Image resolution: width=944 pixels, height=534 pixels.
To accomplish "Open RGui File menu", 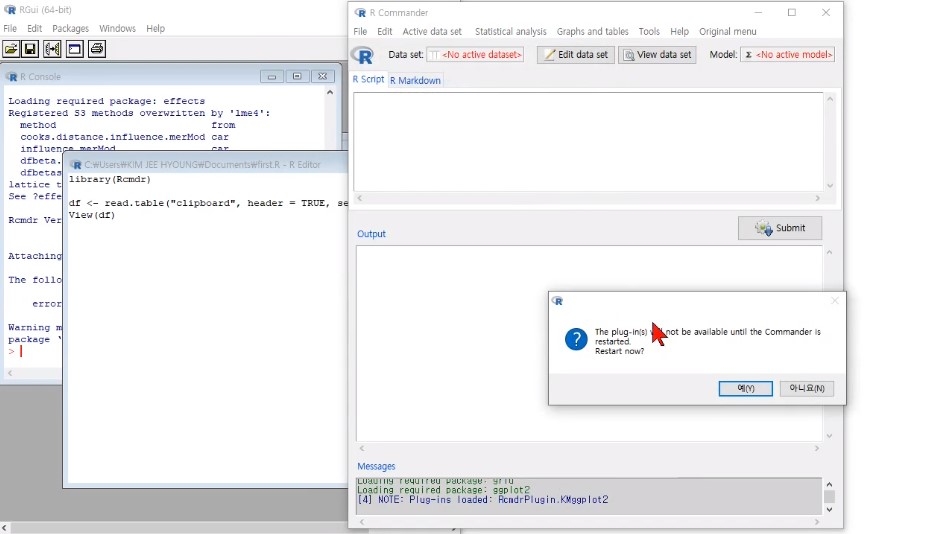I will tap(10, 28).
